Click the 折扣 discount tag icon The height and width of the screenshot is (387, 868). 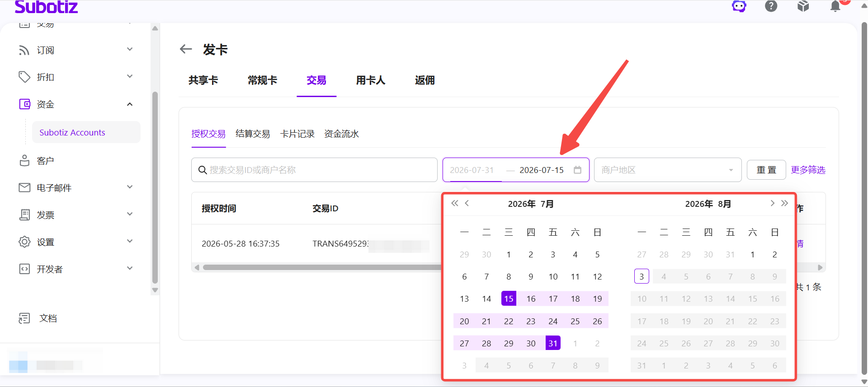point(24,77)
